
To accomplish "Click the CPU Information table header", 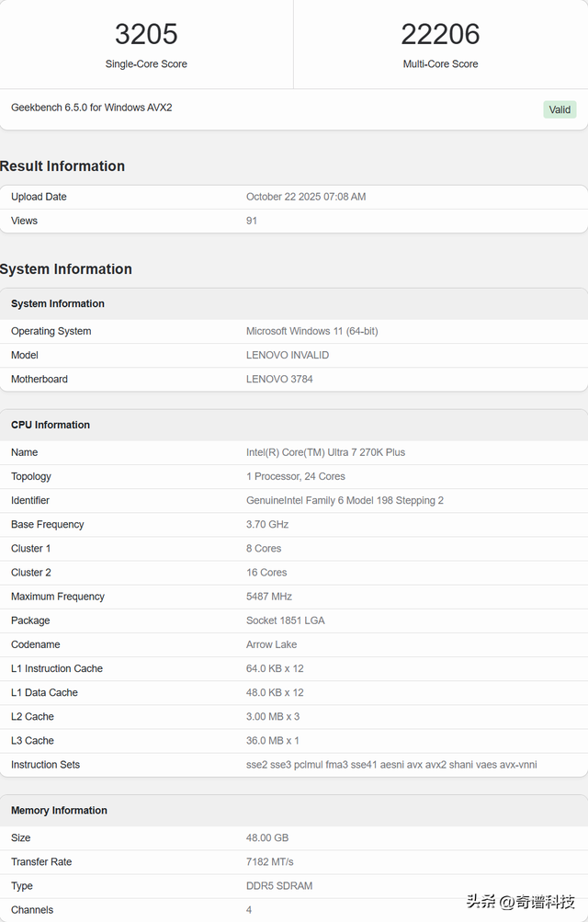I will tap(51, 425).
